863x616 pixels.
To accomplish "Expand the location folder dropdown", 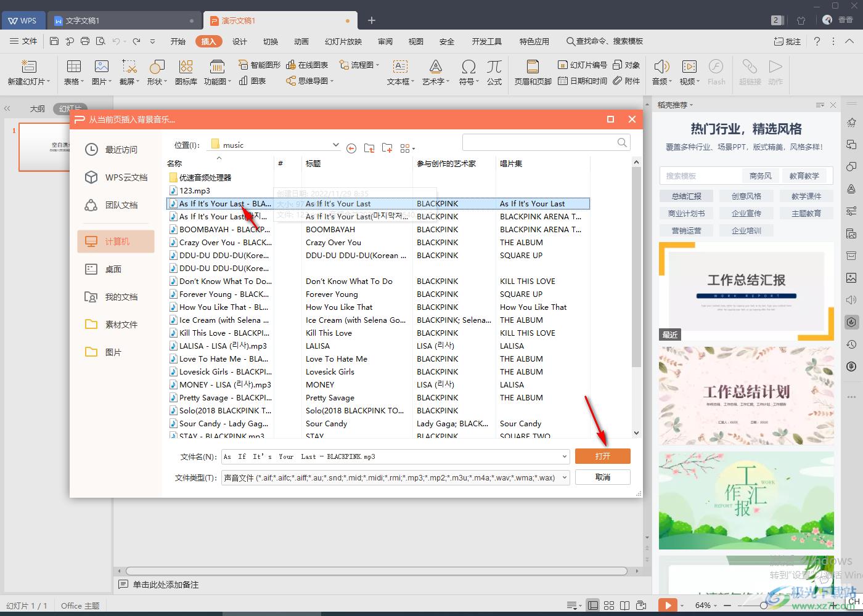I will [x=336, y=145].
